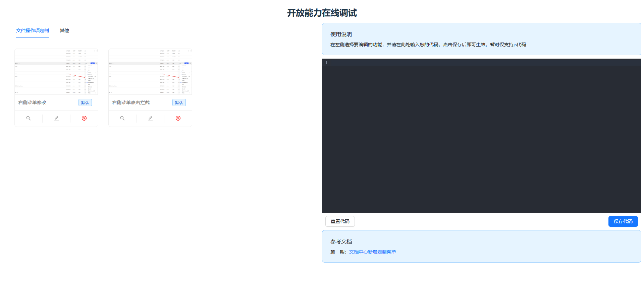The width and height of the screenshot is (644, 284).
Task: Select the 右侧菜单修改 card title
Action: [x=32, y=102]
